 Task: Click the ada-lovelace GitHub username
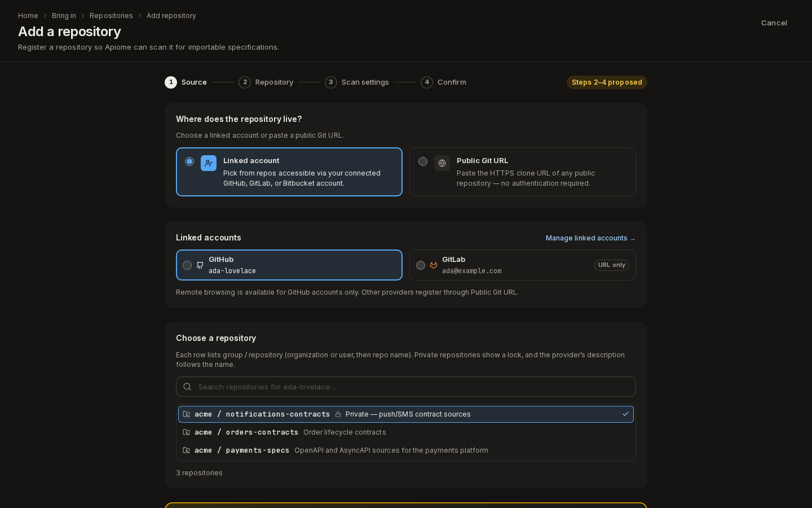[x=232, y=271]
